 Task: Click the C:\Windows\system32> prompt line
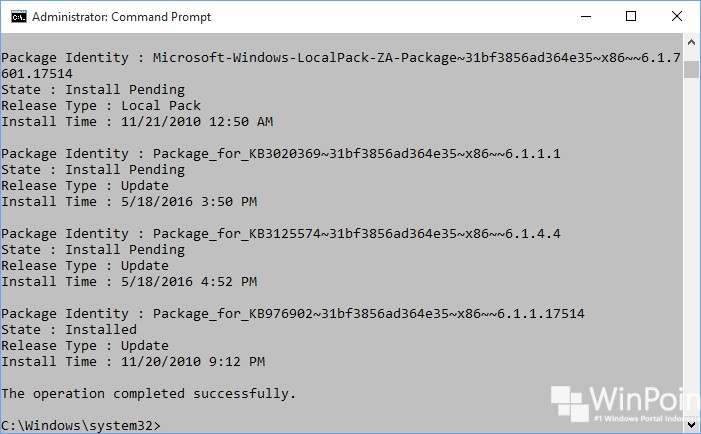click(x=81, y=425)
